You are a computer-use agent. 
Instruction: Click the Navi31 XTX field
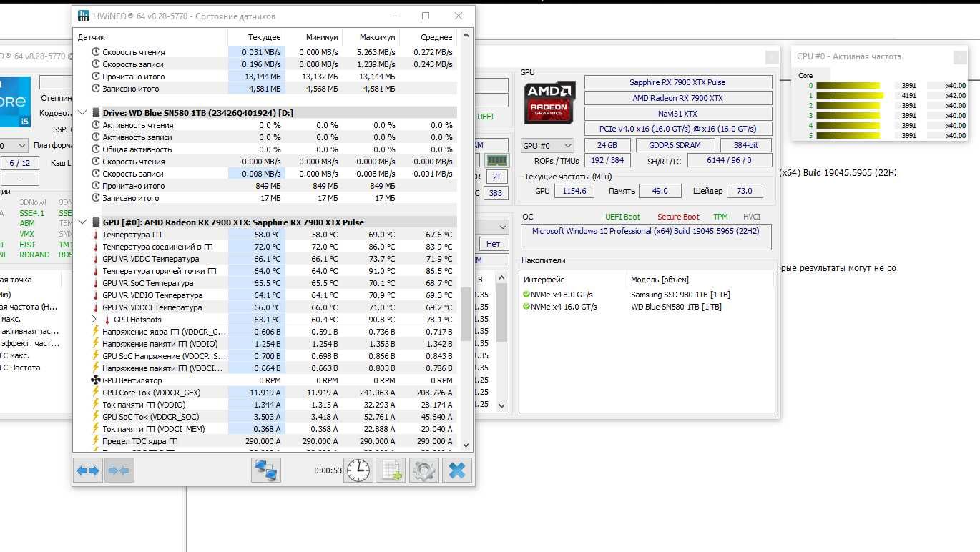click(678, 114)
